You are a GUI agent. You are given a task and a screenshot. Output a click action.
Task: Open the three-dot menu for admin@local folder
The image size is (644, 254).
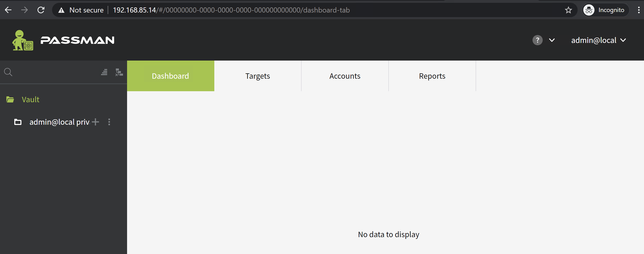tap(109, 122)
